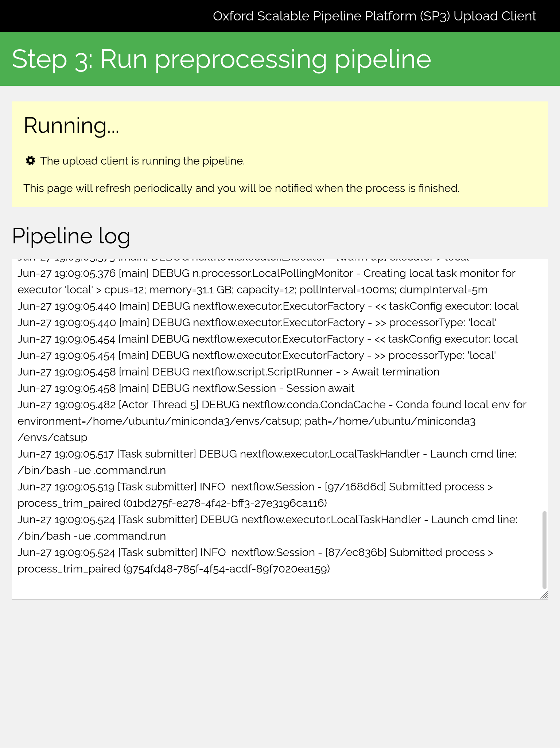560x748 pixels.
Task: Click the Oxford Scalable Pipeline Platform title
Action: (374, 16)
